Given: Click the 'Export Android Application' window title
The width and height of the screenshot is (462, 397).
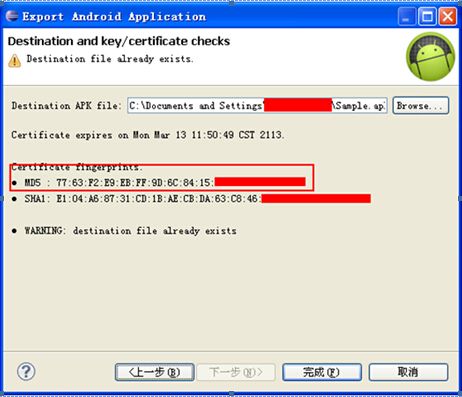Looking at the screenshot, I should 114,16.
